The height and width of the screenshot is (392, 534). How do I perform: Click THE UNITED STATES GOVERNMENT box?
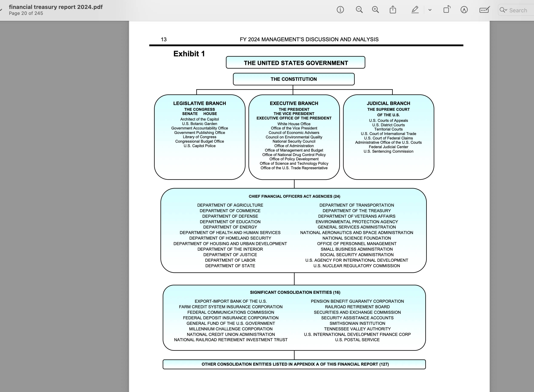295,63
